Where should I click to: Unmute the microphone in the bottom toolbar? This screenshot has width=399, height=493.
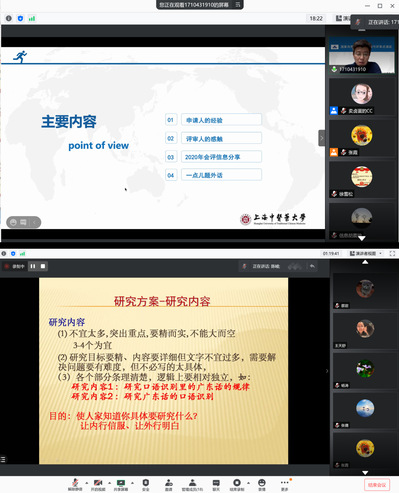pos(75,484)
